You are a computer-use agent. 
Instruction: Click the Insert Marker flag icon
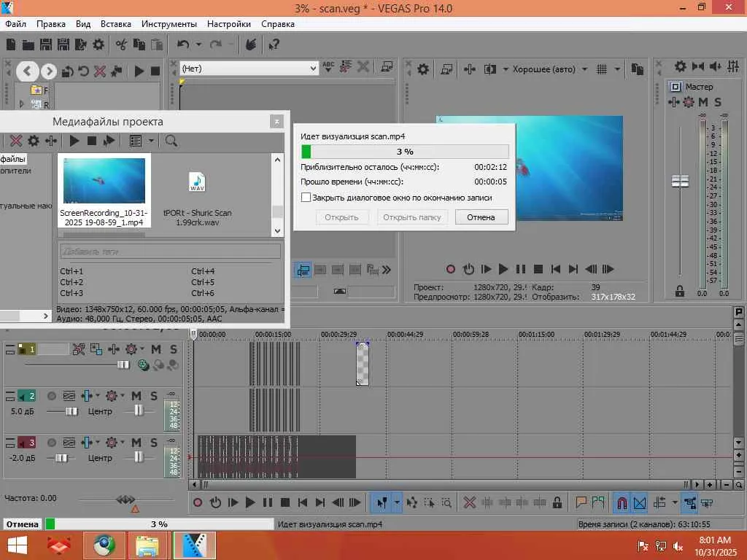(x=581, y=502)
